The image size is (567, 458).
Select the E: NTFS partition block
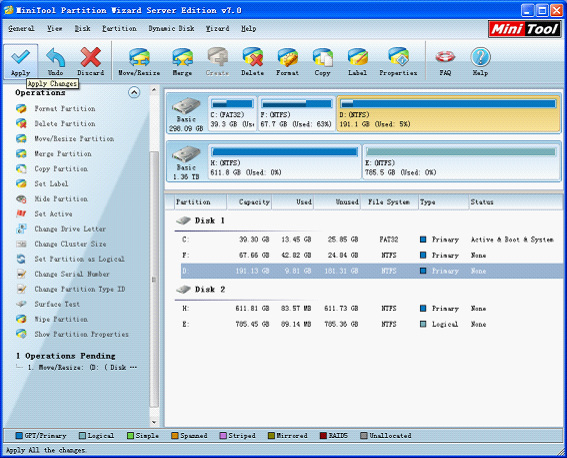[x=461, y=162]
